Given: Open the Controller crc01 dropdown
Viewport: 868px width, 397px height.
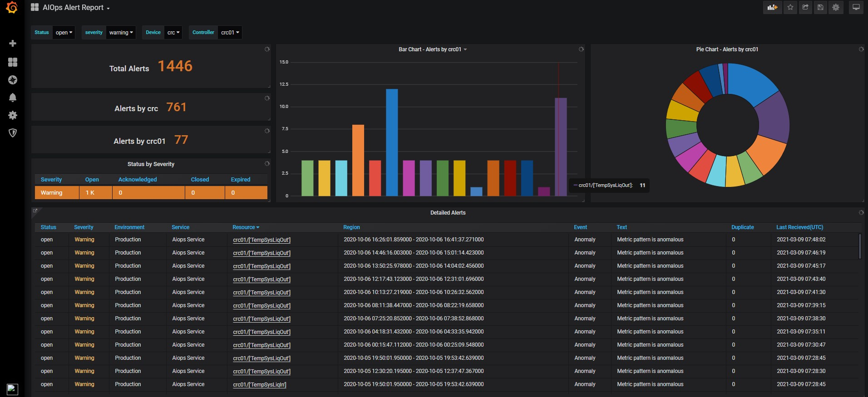Looking at the screenshot, I should (230, 33).
